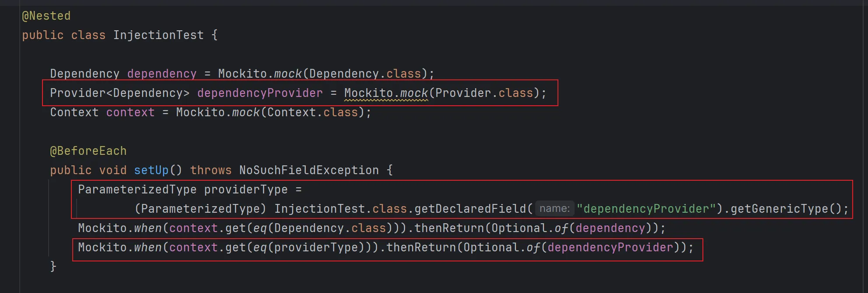Viewport: 868px width, 293px height.
Task: Click Provider.class argument in the mock call
Action: coord(484,93)
